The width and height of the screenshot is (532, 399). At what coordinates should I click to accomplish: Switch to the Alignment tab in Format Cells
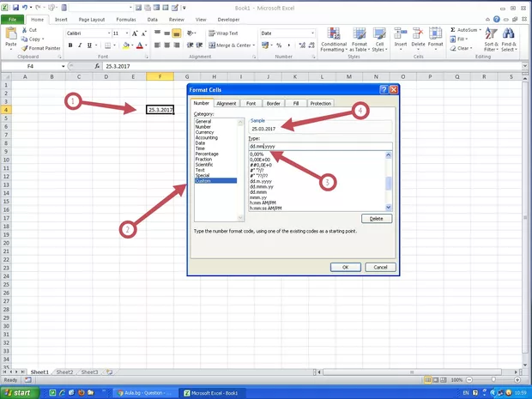tap(227, 103)
